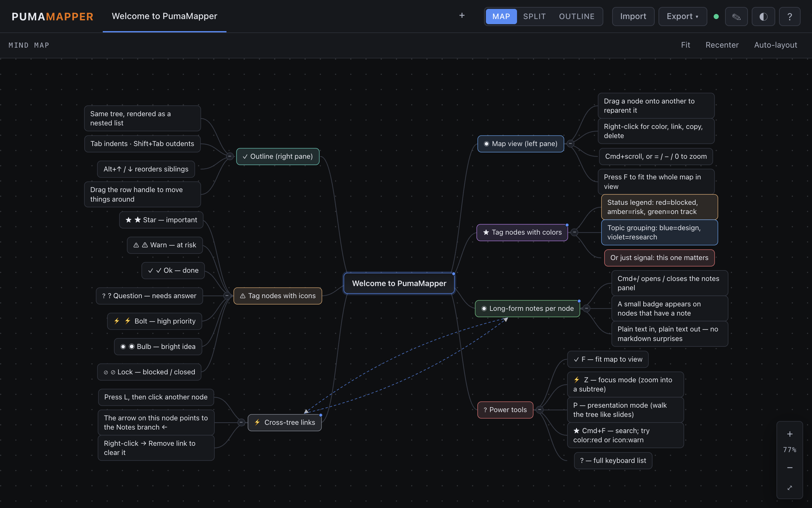812x508 pixels.
Task: Click the 77% zoom level readout
Action: [x=790, y=450]
